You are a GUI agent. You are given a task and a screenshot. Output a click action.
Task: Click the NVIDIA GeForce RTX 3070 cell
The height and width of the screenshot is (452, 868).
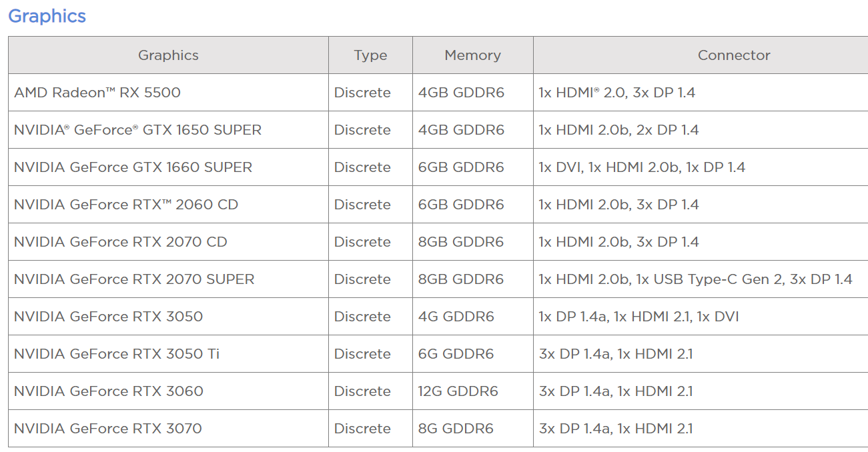coord(107,429)
